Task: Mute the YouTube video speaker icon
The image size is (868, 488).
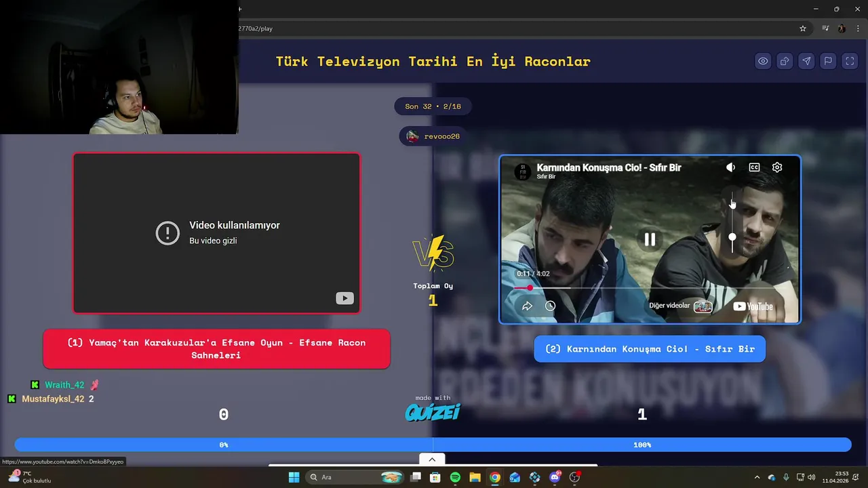Action: (x=730, y=167)
